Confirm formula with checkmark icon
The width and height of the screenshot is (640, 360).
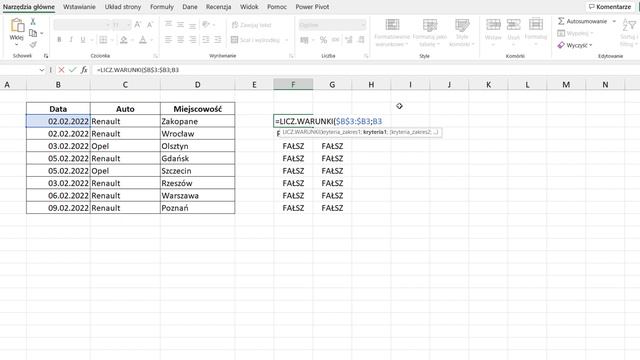pos(73,70)
